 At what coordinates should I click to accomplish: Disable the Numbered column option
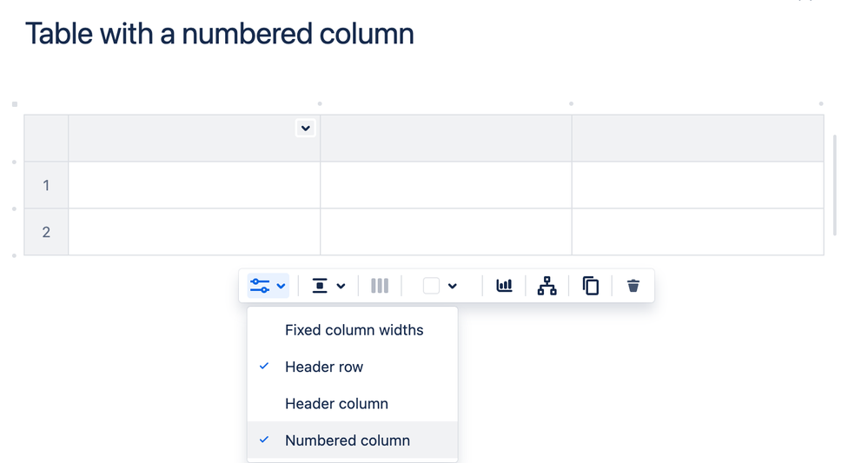click(347, 440)
